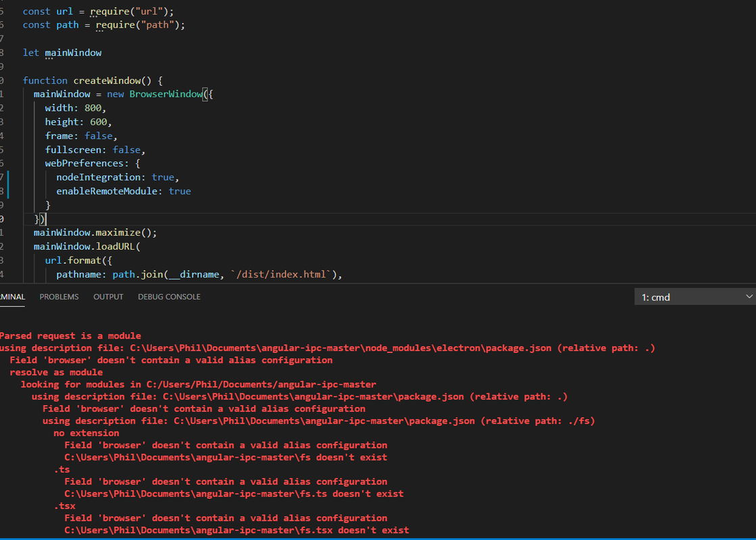Open the OUTPUT panel tab
The image size is (756, 540).
point(108,297)
